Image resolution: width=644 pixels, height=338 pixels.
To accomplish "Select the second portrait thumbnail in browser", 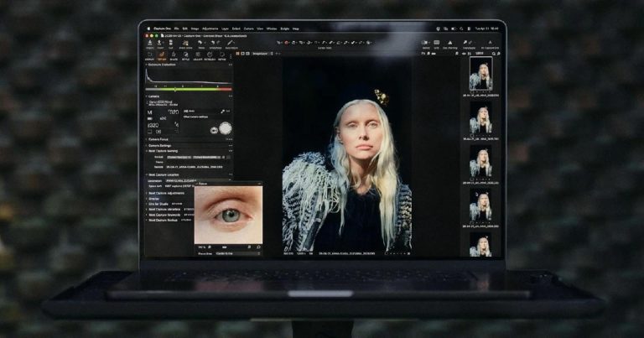I will tap(480, 119).
